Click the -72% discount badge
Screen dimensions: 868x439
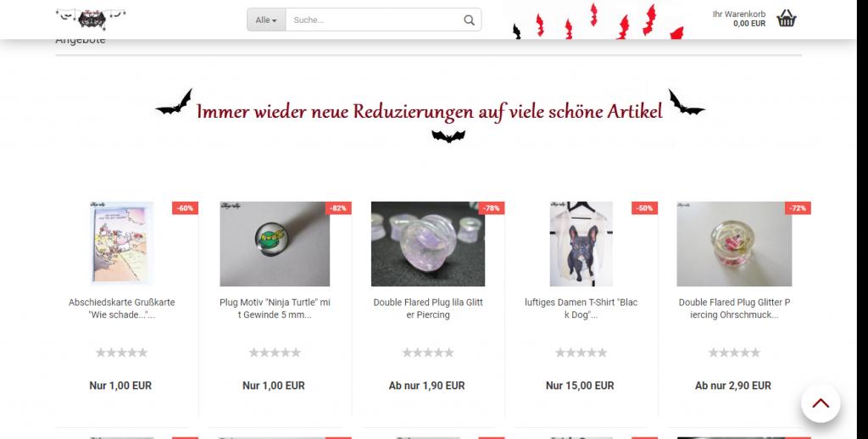(x=798, y=208)
